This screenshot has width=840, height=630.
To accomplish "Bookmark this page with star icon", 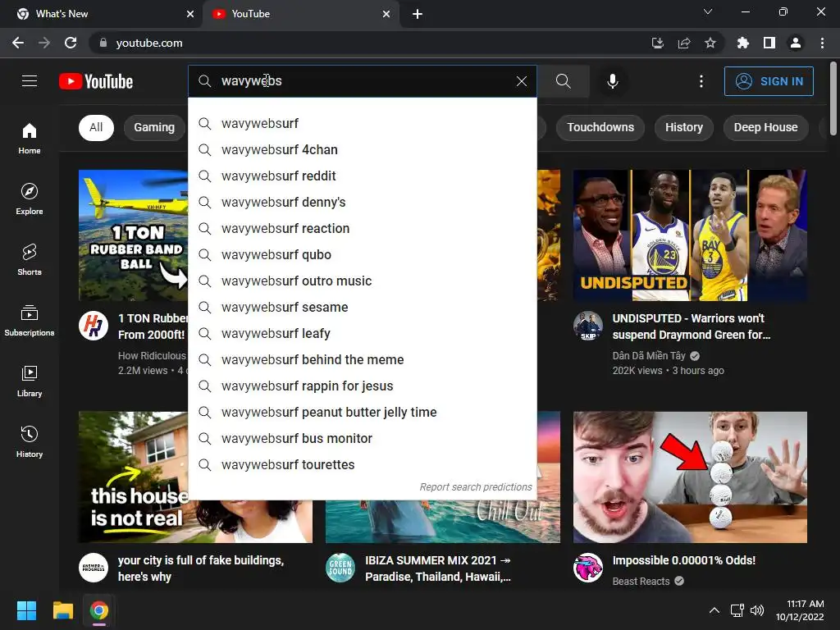I will click(x=710, y=43).
